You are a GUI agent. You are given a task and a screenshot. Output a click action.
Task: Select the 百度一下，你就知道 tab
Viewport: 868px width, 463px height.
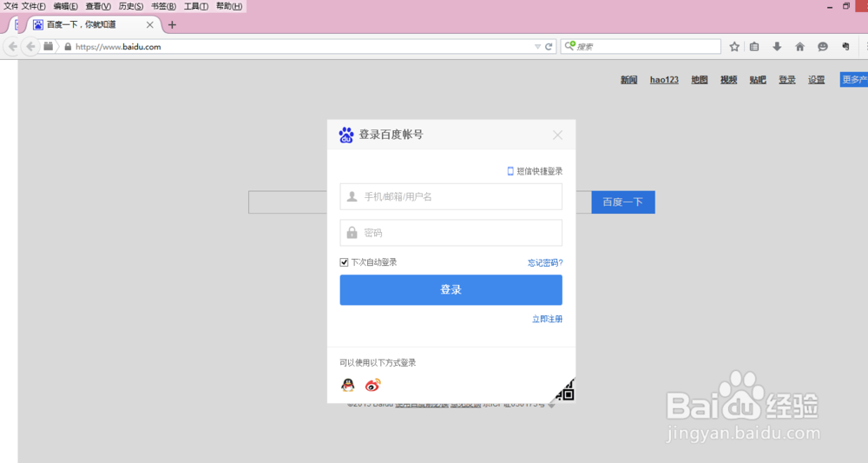[x=91, y=25]
